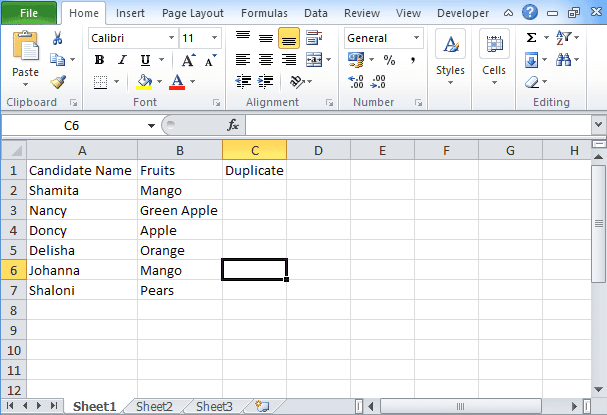Expand the formula bar
The image size is (607, 415).
pyautogui.click(x=598, y=125)
